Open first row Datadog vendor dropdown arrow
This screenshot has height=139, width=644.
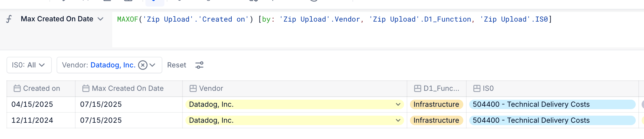click(x=398, y=104)
